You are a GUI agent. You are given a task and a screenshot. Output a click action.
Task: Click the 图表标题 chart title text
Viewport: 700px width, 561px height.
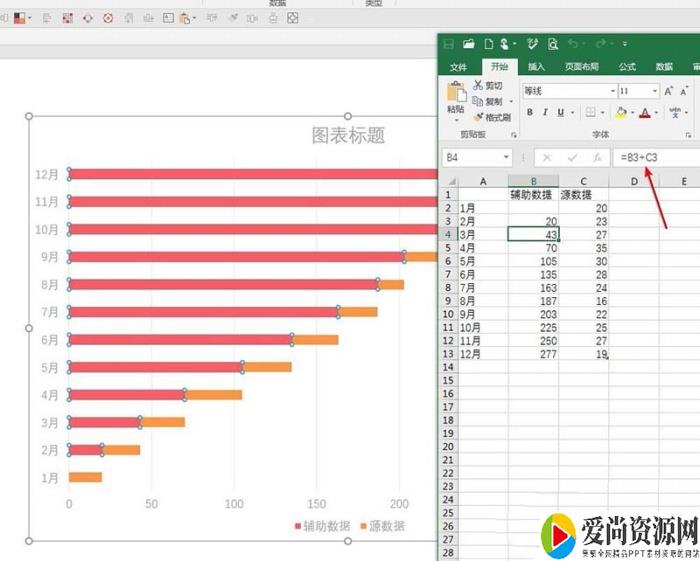[348, 136]
